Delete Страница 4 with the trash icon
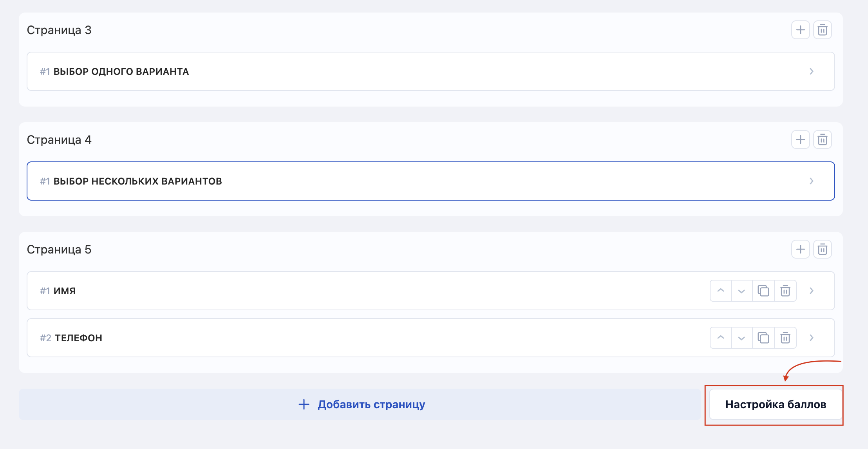868x449 pixels. 823,140
